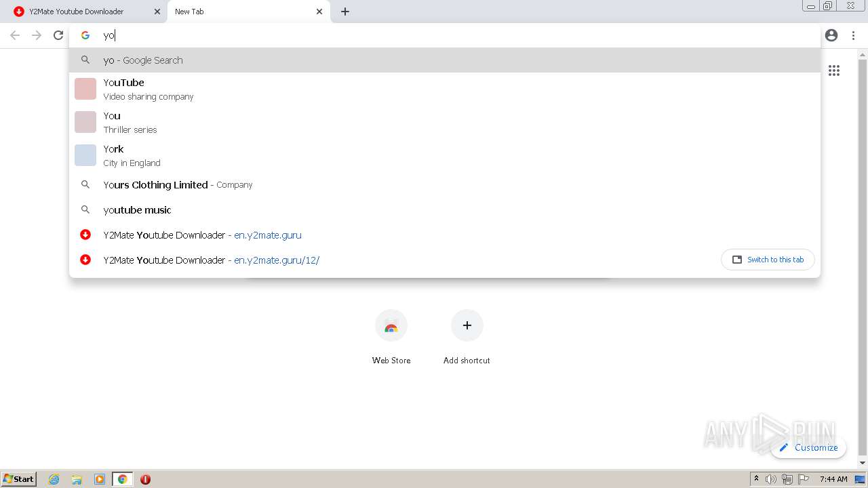The height and width of the screenshot is (488, 868).
Task: Close the New Tab tab
Action: coord(319,12)
